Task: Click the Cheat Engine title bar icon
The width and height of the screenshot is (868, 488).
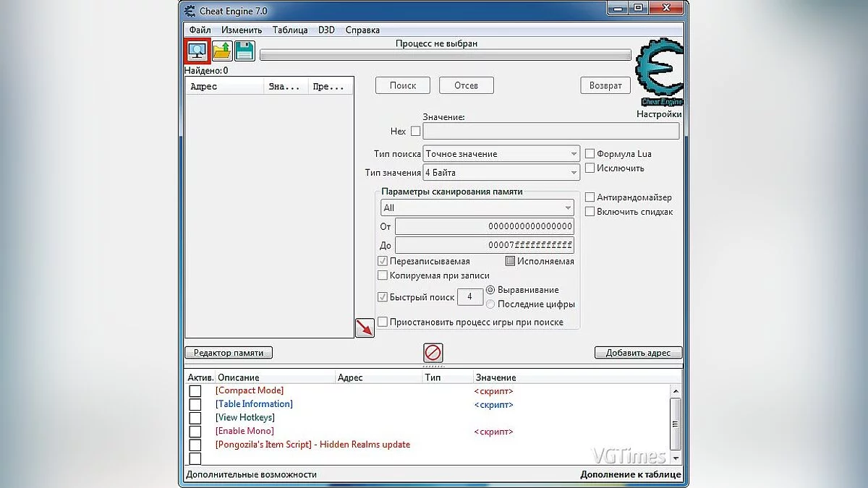Action: pyautogui.click(x=190, y=11)
